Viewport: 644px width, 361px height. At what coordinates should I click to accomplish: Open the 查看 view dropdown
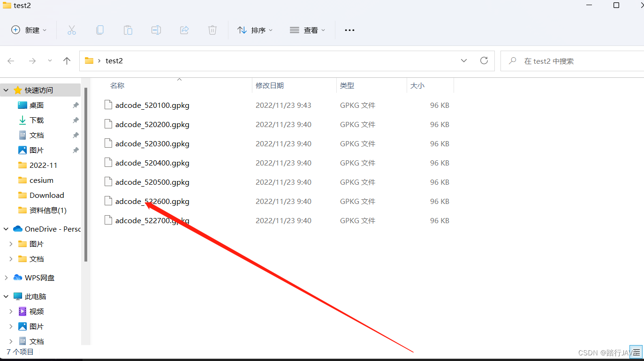point(308,30)
